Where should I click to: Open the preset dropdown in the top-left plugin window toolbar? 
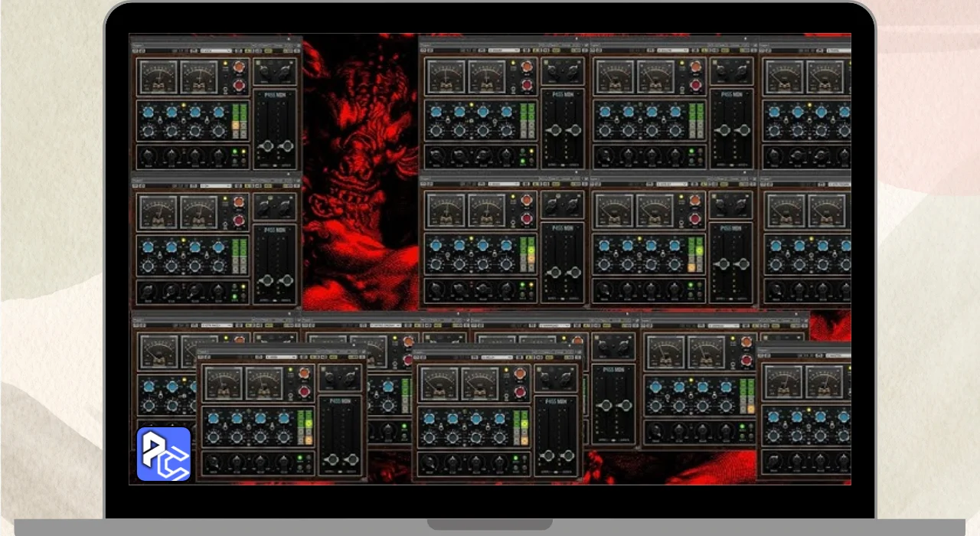[x=216, y=51]
